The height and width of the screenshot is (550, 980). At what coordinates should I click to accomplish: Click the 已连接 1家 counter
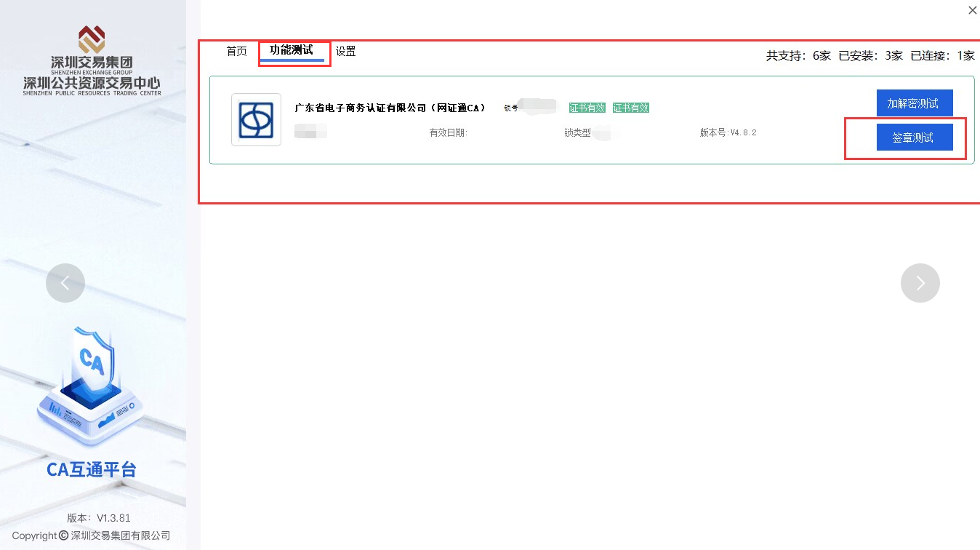[942, 55]
